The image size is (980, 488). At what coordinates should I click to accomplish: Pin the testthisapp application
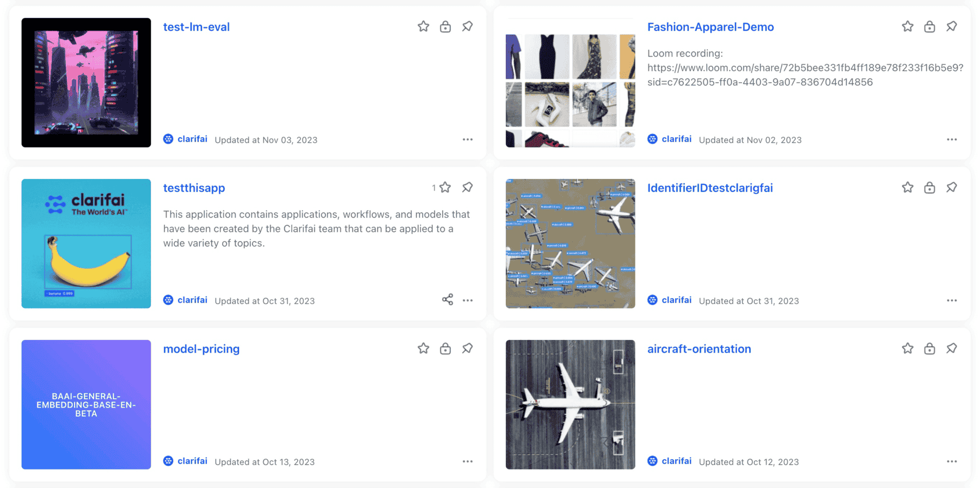click(467, 187)
